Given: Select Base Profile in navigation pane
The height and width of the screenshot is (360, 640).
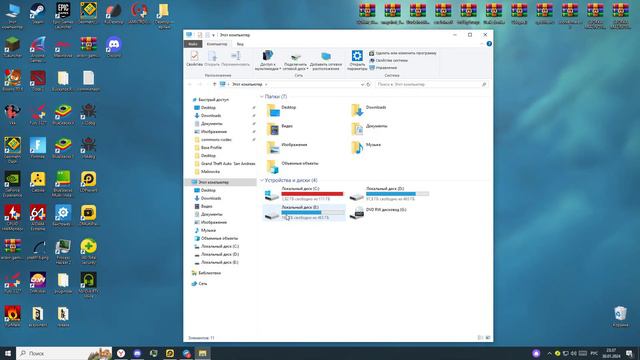Looking at the screenshot, I should [x=211, y=147].
